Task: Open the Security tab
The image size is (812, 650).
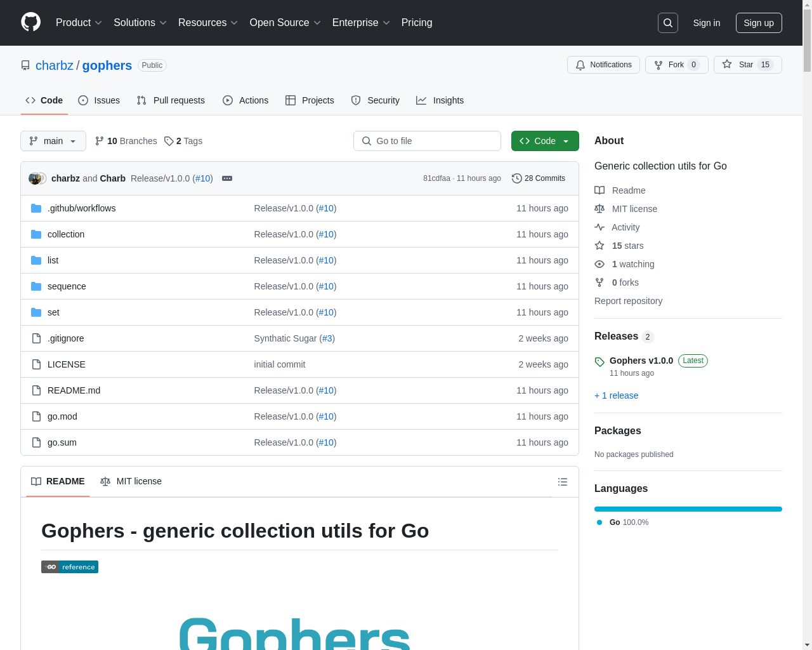Action: pos(376,100)
